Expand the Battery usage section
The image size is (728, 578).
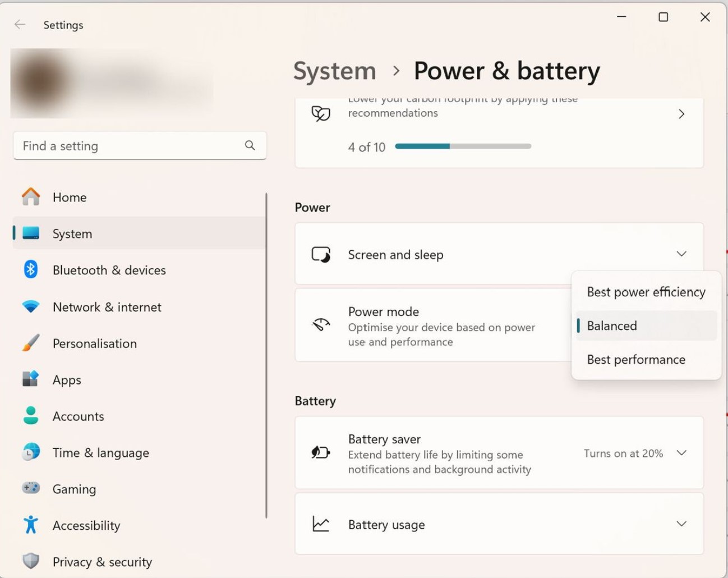[681, 524]
